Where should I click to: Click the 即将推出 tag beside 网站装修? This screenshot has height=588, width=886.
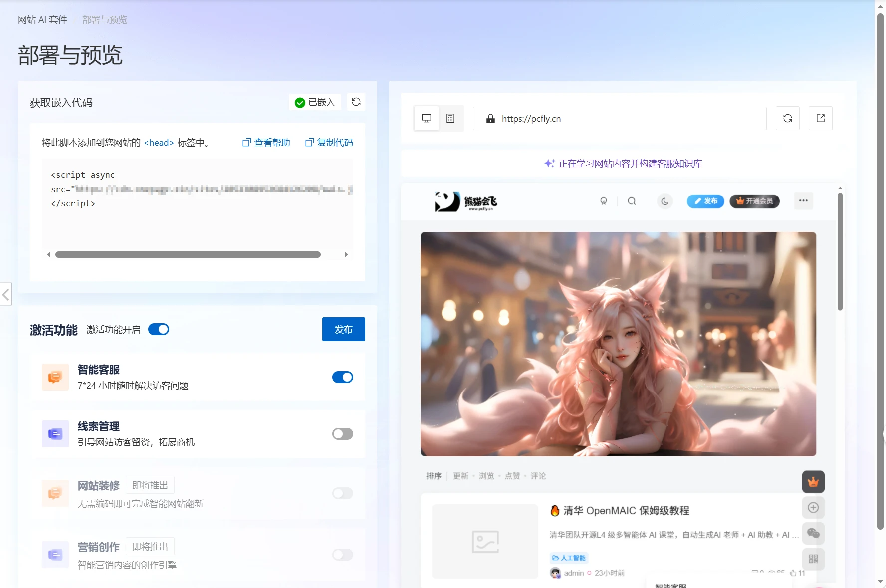point(150,485)
